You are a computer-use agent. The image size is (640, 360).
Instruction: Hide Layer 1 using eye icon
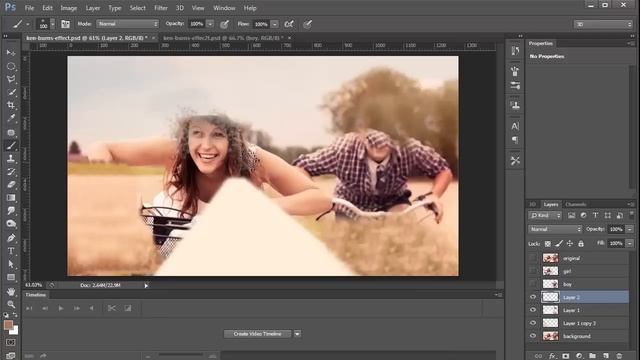coord(533,310)
